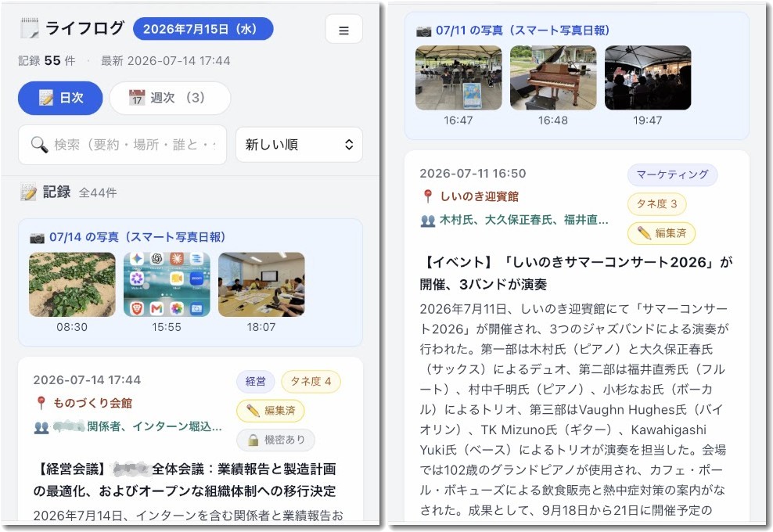773x532 pixels.
Task: Click the search field 検索（要約・場所・誰と
Action: coord(122,145)
